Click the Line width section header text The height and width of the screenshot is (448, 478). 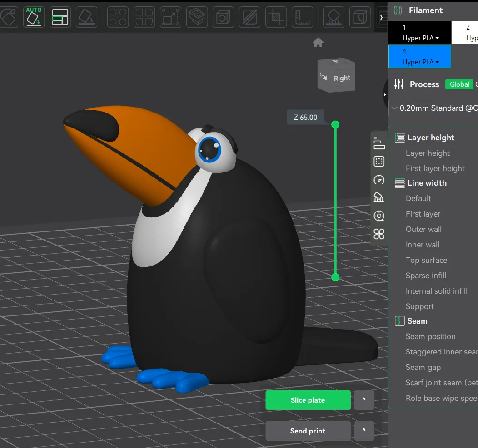coord(427,183)
